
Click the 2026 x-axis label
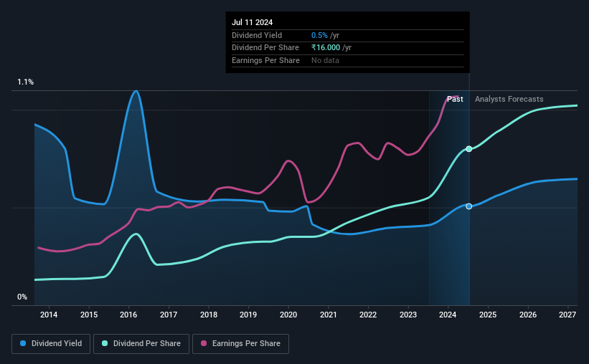(528, 315)
